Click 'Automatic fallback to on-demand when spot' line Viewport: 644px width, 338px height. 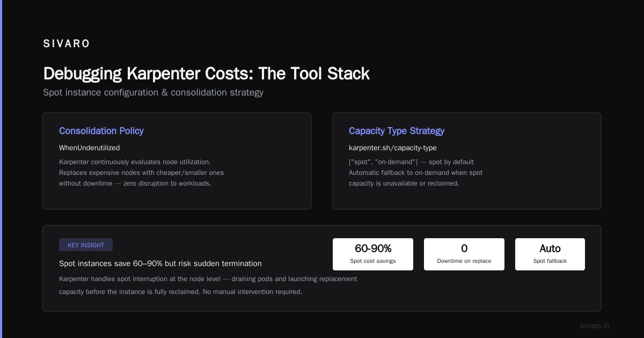tap(416, 172)
